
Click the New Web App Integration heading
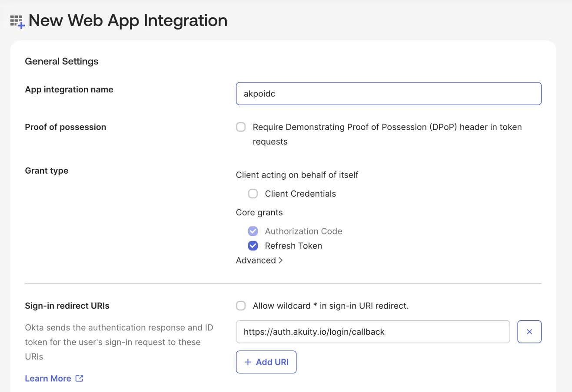128,21
